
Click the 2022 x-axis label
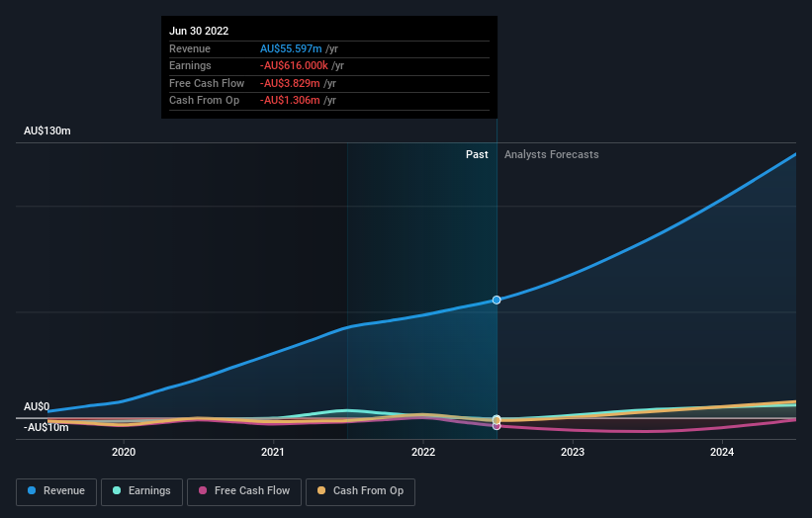coord(423,452)
